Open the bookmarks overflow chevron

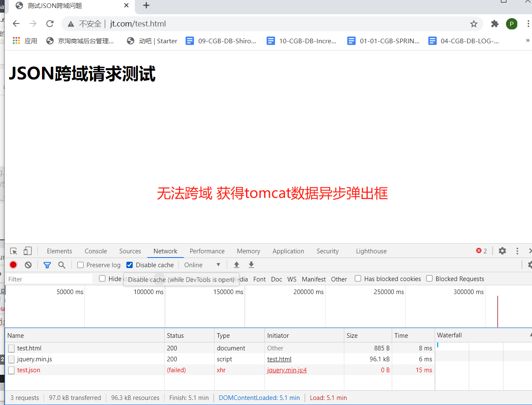coord(528,41)
